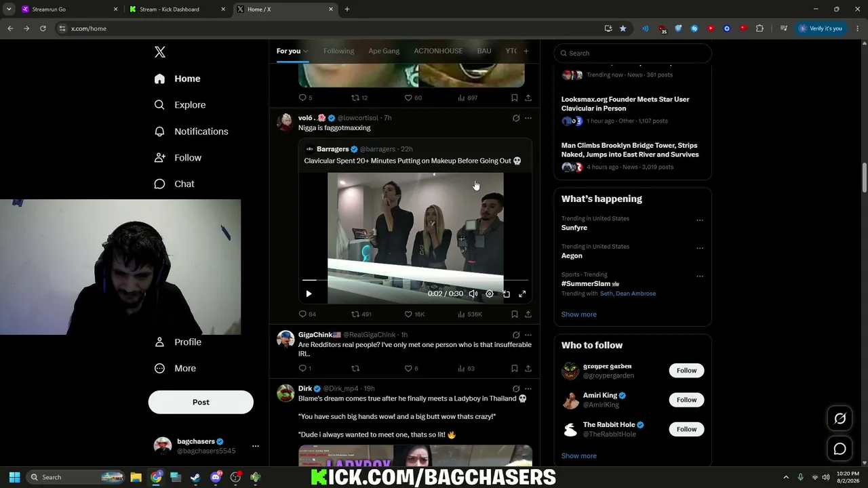Share the Redditors post
Viewport: 868px width, 488px height.
point(528,369)
